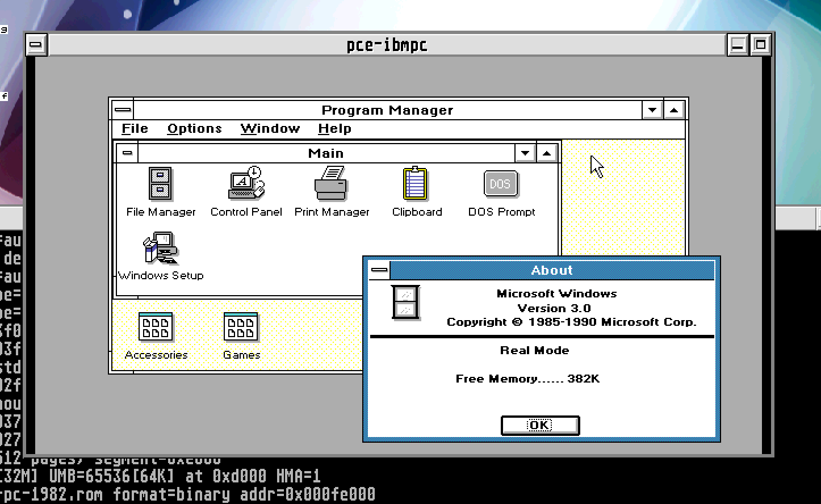Image resolution: width=821 pixels, height=504 pixels.
Task: Click the Microsoft copyright 1985-1990 line
Action: (x=572, y=322)
